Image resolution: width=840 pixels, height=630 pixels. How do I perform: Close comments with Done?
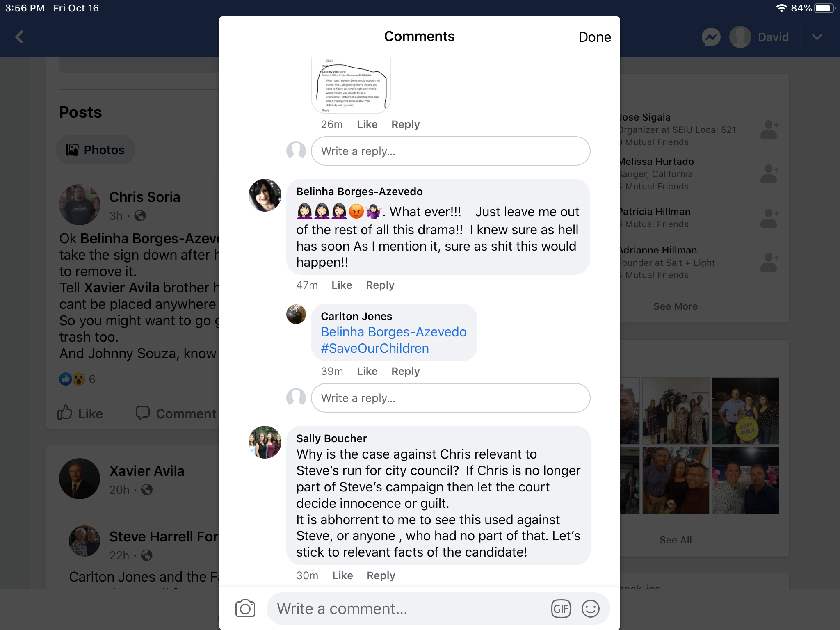pyautogui.click(x=595, y=37)
